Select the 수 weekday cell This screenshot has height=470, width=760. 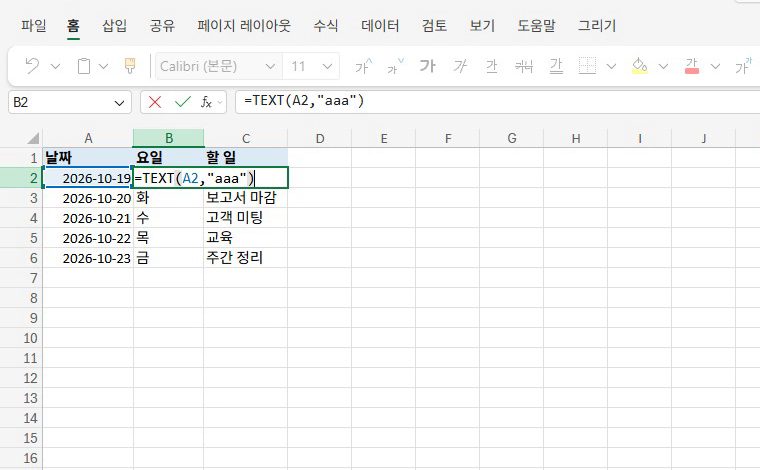(169, 218)
